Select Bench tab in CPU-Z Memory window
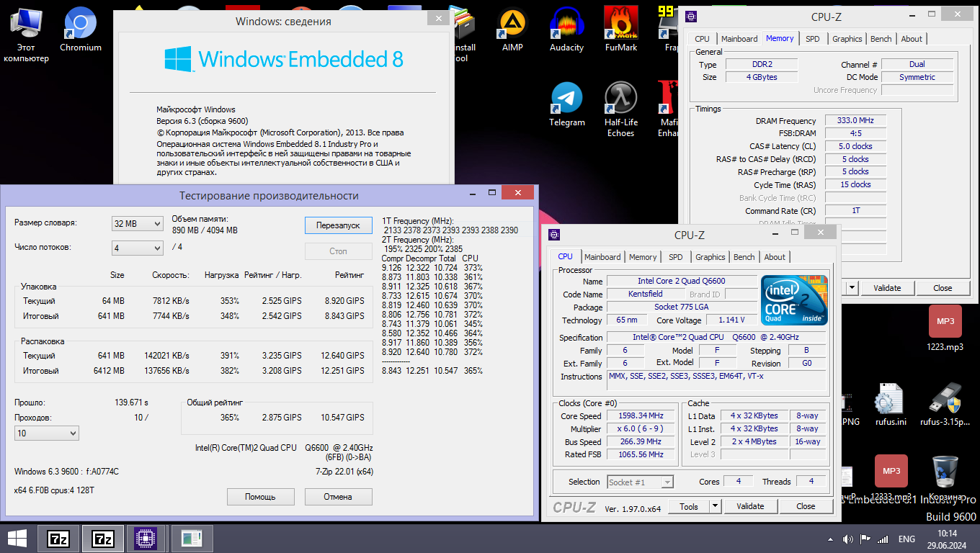Screen dimensions: 980x553 (881, 39)
